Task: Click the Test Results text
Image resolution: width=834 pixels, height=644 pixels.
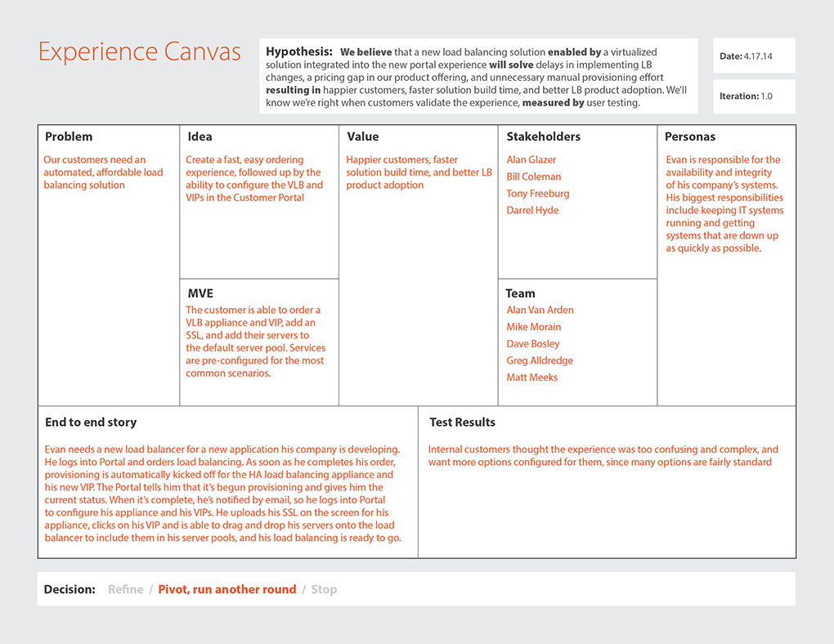Action: [x=603, y=456]
